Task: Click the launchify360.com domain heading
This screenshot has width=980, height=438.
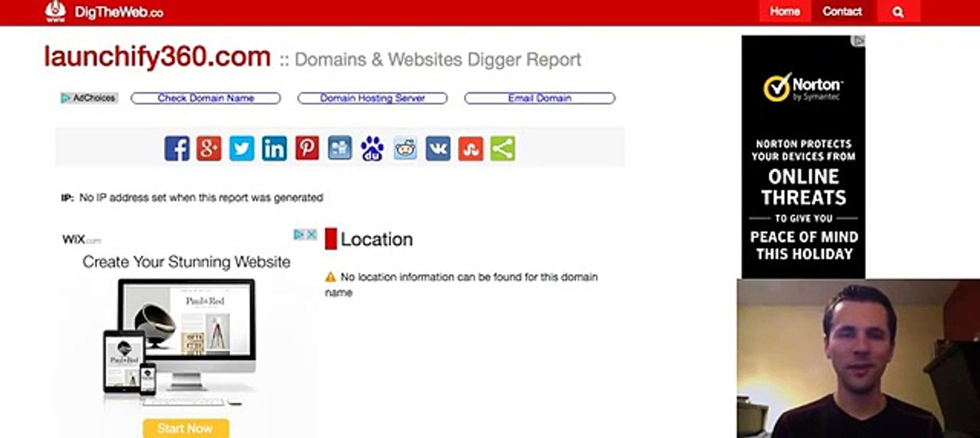Action: click(x=158, y=57)
